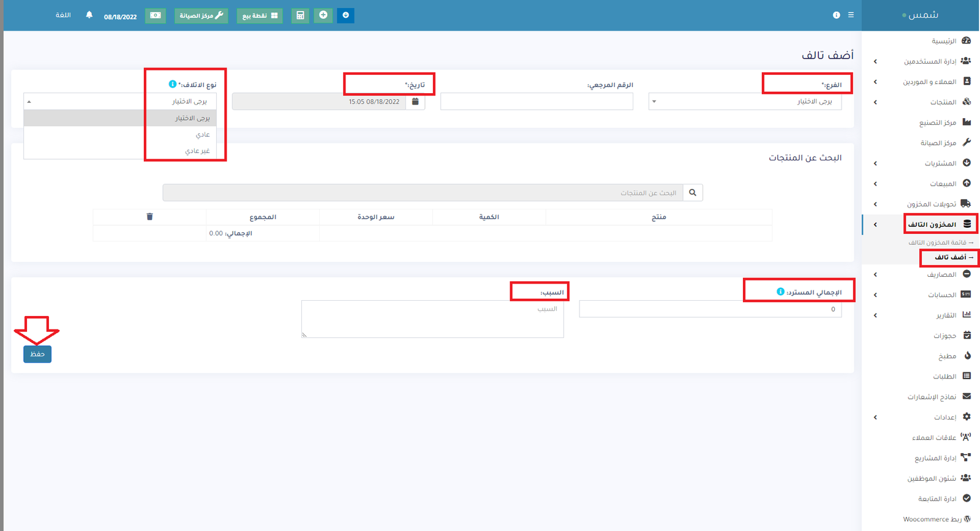
Task: Expand التقارير section in sidebar
Action: (946, 315)
